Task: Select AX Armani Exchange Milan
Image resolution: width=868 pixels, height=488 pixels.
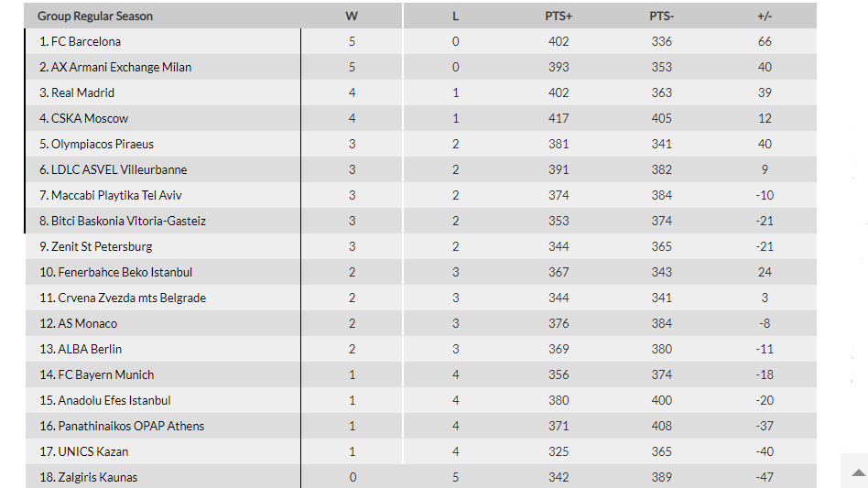Action: [x=121, y=67]
